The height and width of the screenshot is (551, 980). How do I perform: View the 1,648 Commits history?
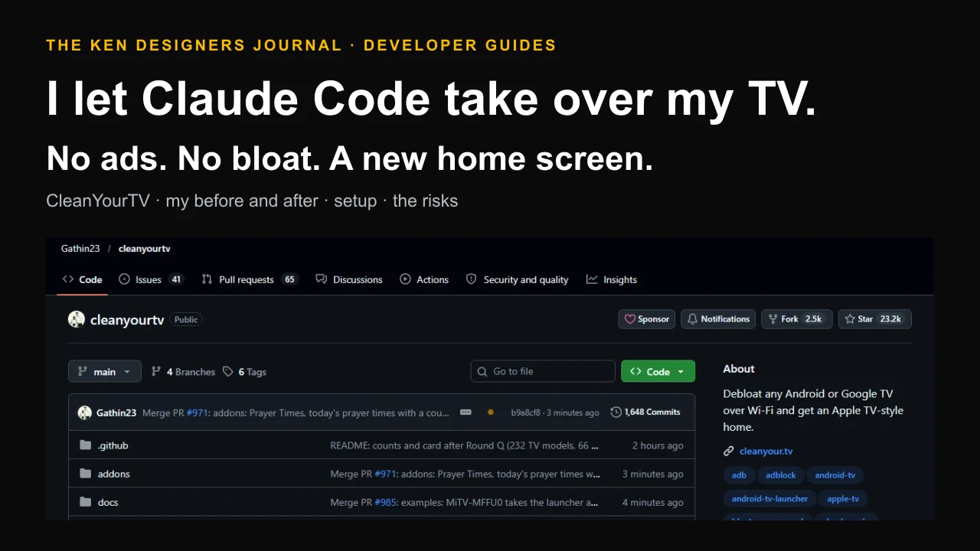(645, 412)
